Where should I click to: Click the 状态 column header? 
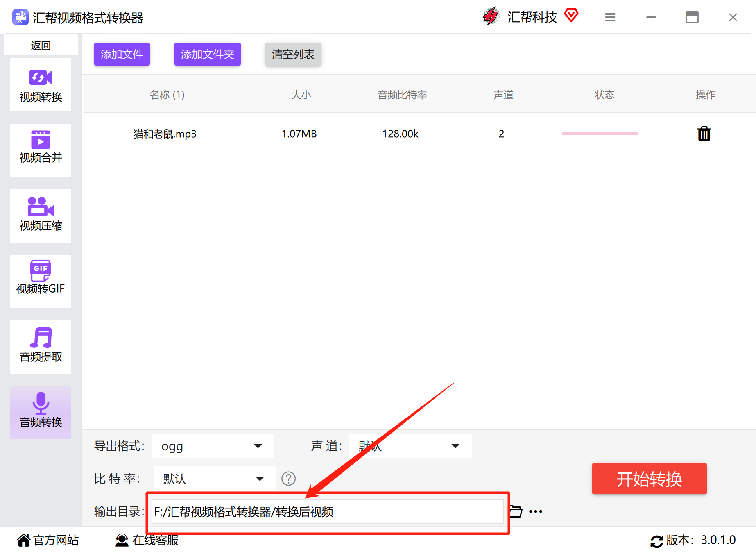[x=604, y=95]
